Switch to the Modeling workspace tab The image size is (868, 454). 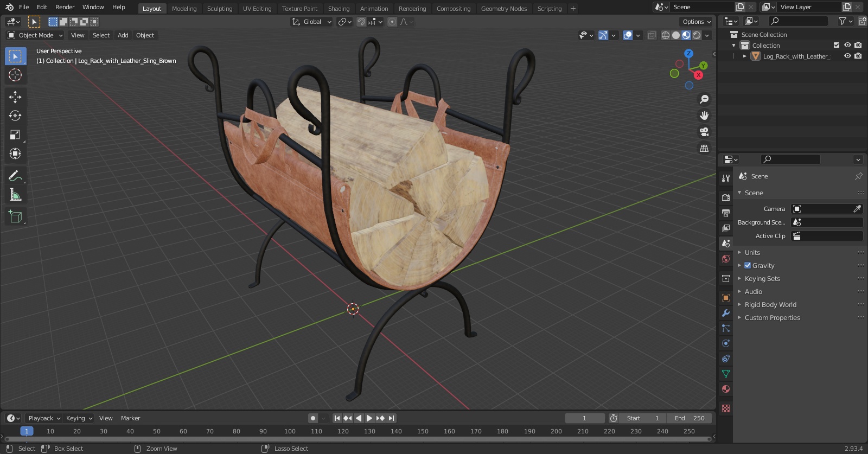click(184, 9)
